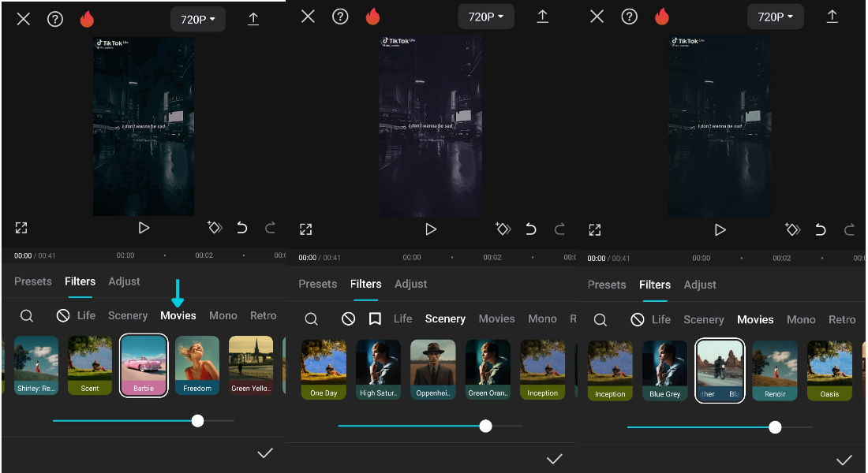Switch to Adjust tab in left screenshot

(x=124, y=281)
